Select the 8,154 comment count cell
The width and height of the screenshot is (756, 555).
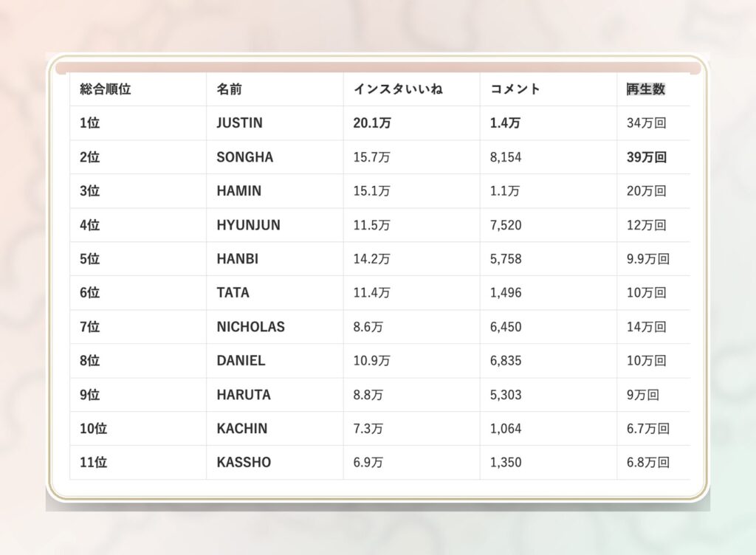coord(506,157)
